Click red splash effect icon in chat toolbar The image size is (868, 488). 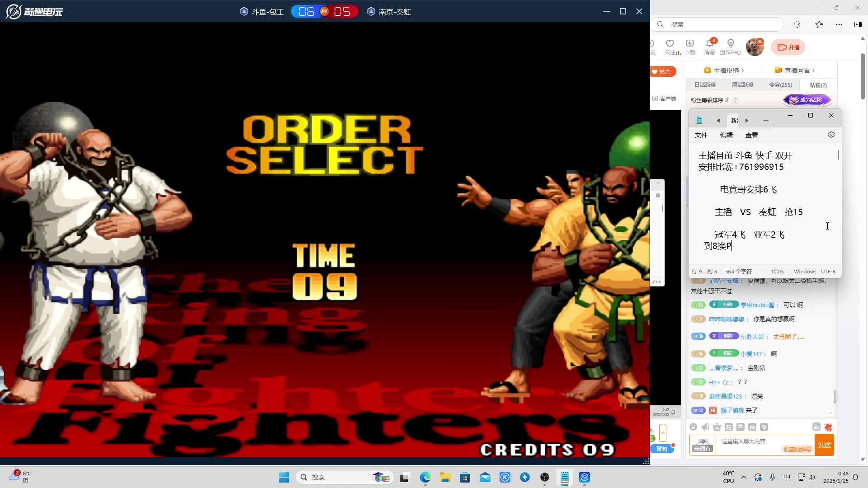click(x=828, y=427)
